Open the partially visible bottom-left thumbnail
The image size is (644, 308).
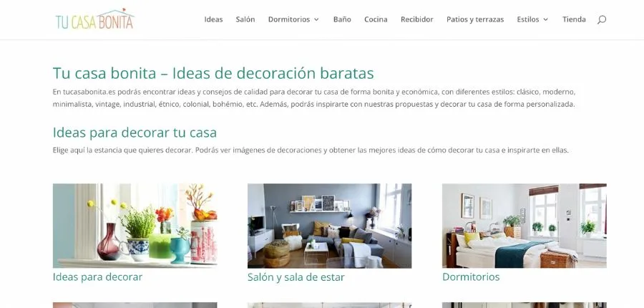click(x=135, y=305)
